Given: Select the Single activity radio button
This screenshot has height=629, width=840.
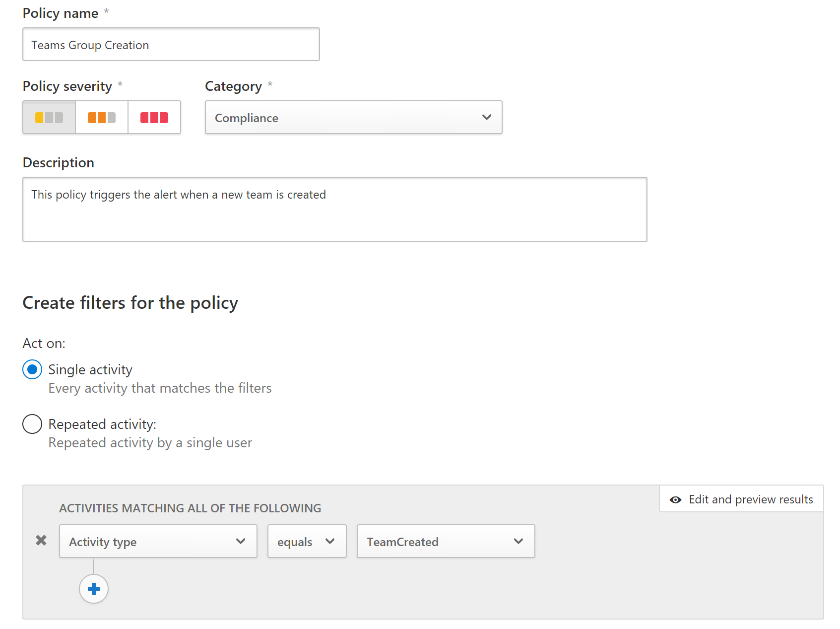Looking at the screenshot, I should click(32, 369).
